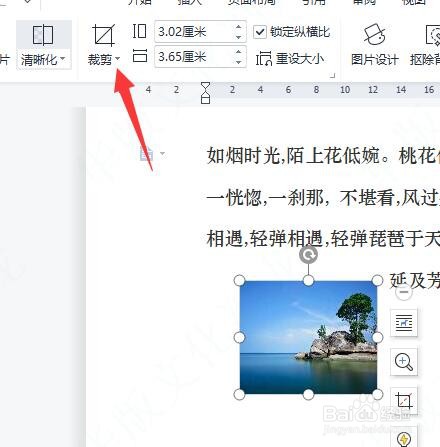The image size is (440, 447).
Task: Toggle the 锁定纵横比 checkbox
Action: pos(260,32)
